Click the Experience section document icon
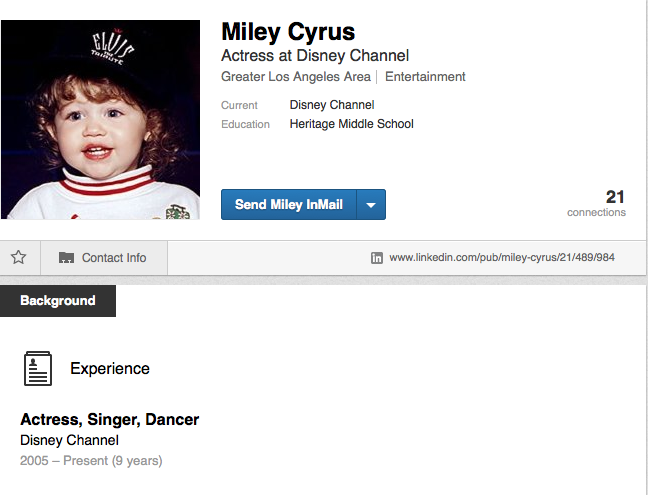Image resolution: width=648 pixels, height=495 pixels. click(38, 369)
